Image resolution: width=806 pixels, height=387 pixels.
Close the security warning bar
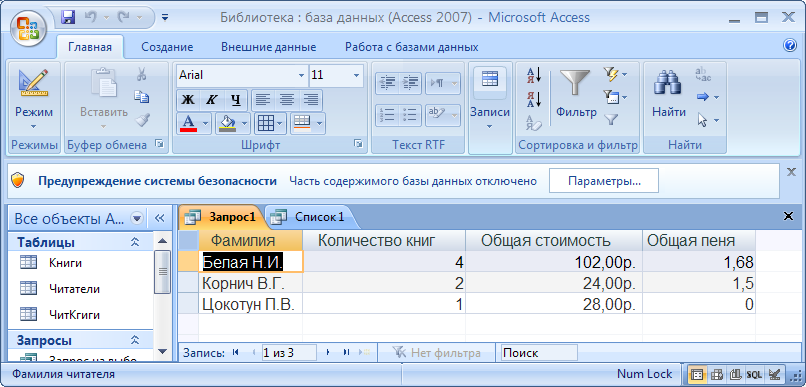point(791,172)
